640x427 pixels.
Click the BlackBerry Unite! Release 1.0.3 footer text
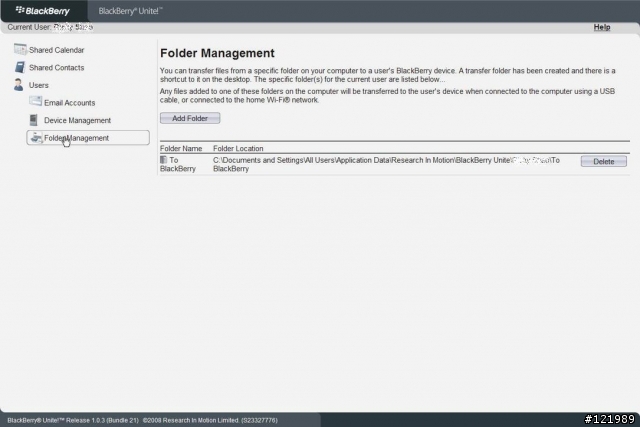pos(73,420)
